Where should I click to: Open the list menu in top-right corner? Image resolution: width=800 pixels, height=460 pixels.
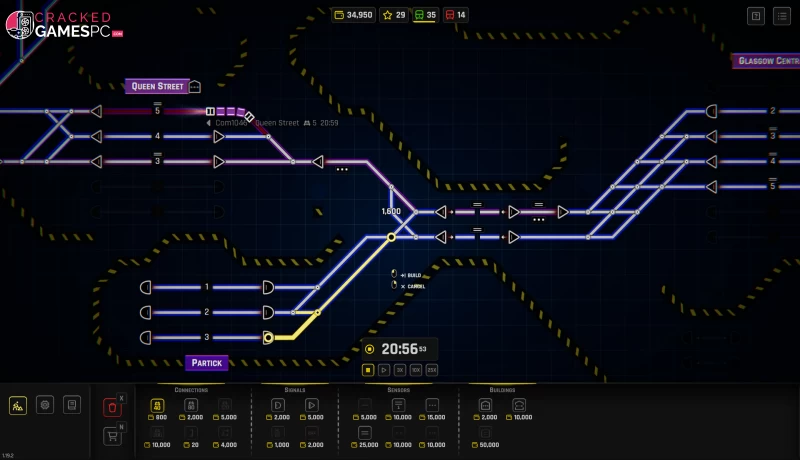(x=755, y=15)
